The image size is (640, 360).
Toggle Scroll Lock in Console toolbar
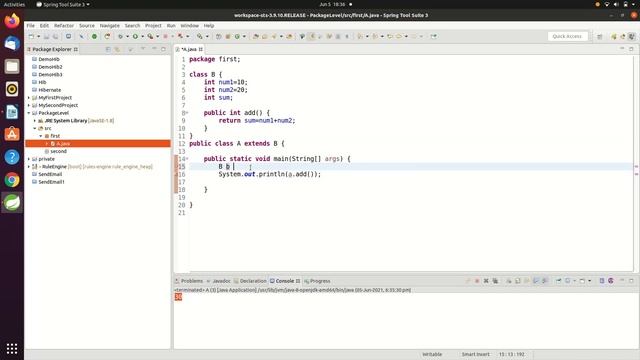[518, 281]
